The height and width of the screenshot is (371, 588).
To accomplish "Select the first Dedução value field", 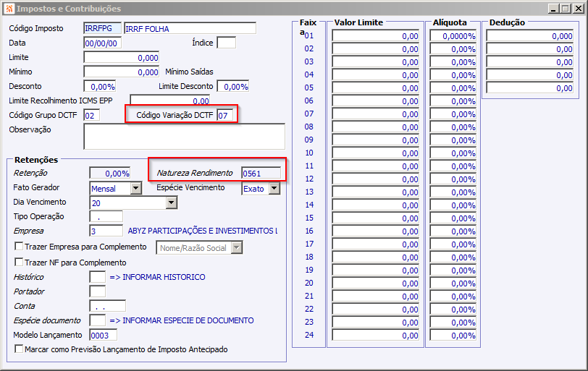I will [x=530, y=36].
